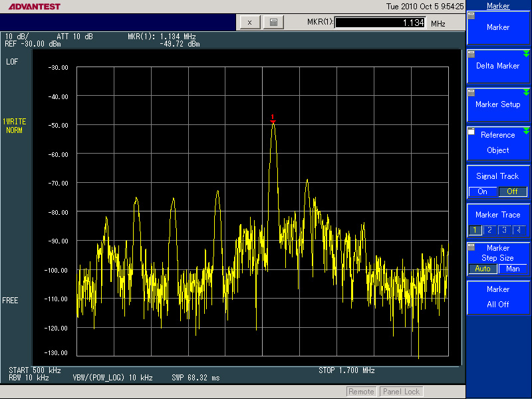Click the keypad calculator icon in top bar
The height and width of the screenshot is (399, 532).
click(273, 22)
